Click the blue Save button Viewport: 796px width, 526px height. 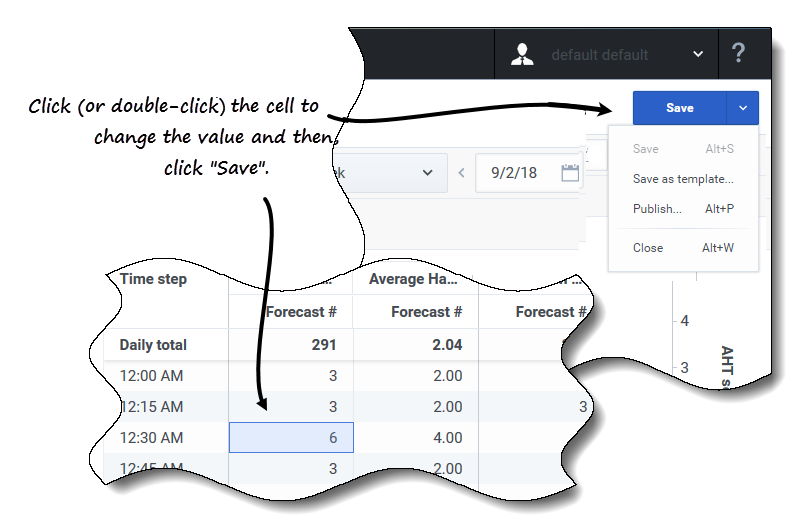coord(680,108)
